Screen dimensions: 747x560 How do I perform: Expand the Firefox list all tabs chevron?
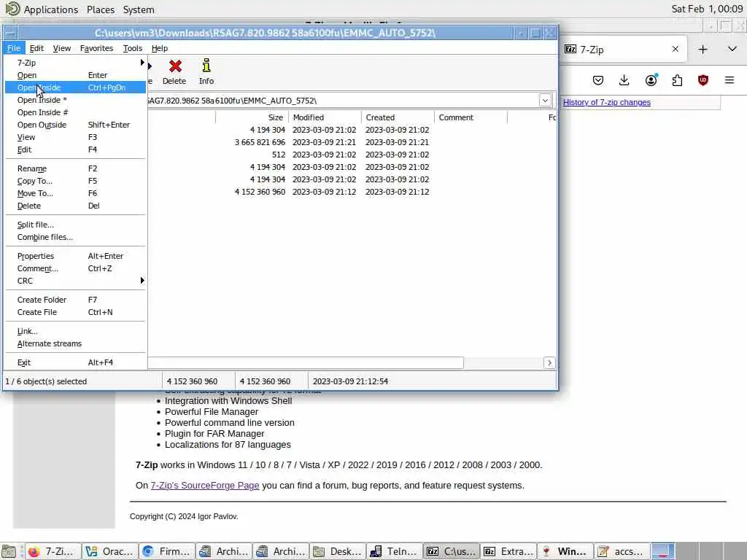click(x=732, y=49)
